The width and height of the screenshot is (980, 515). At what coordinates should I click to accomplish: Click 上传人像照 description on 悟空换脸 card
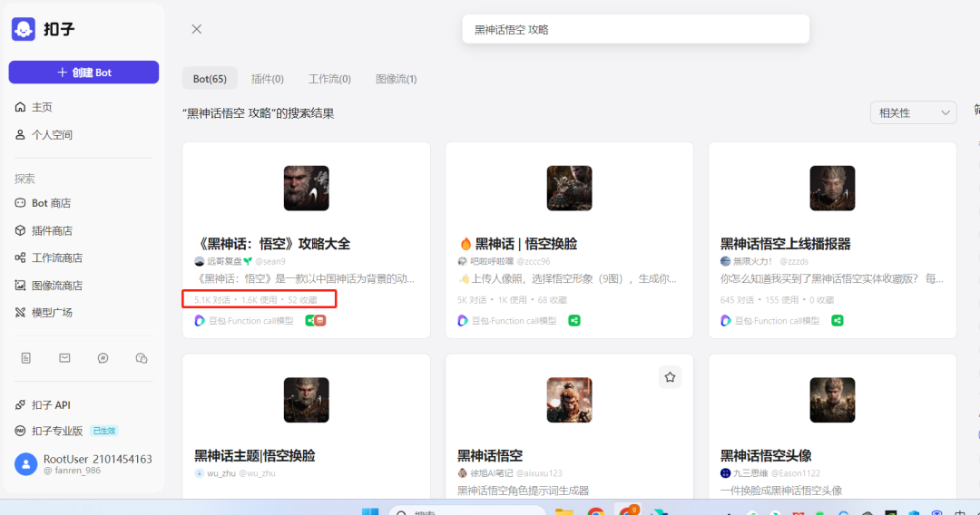[x=567, y=279]
